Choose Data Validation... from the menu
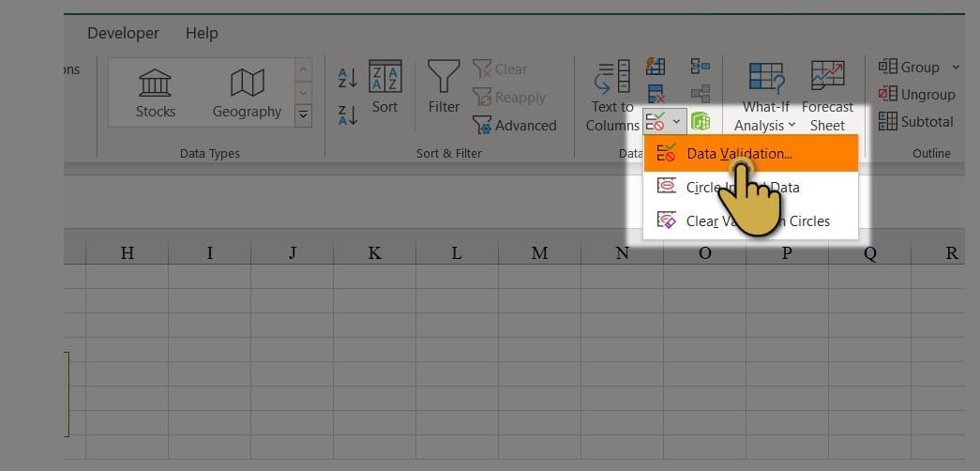This screenshot has height=471, width=980. [750, 153]
